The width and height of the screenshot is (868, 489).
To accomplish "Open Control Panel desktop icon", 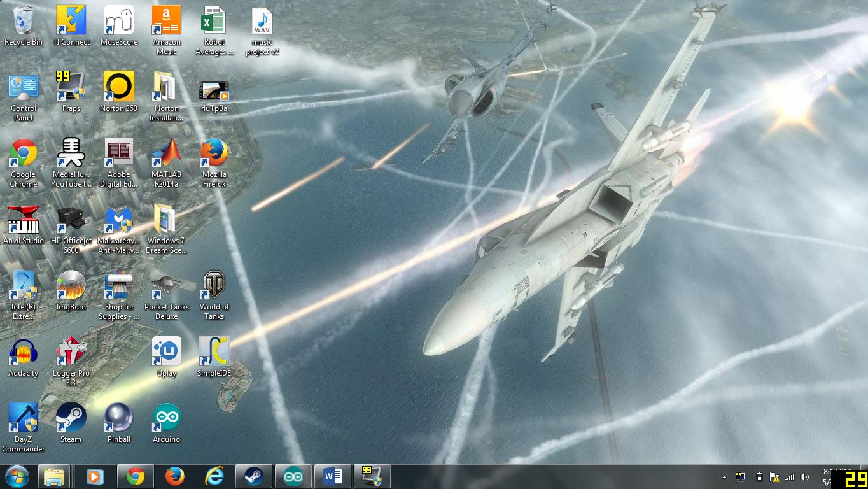I will pyautogui.click(x=24, y=97).
